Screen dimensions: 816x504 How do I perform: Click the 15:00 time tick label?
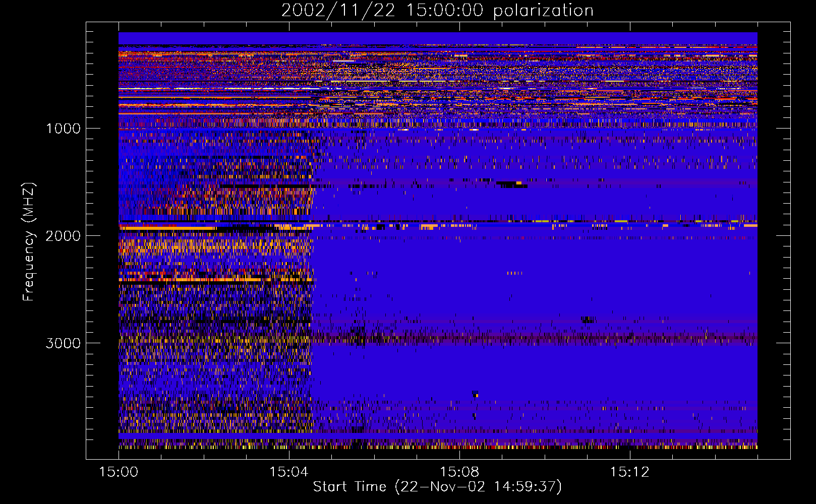pos(119,472)
